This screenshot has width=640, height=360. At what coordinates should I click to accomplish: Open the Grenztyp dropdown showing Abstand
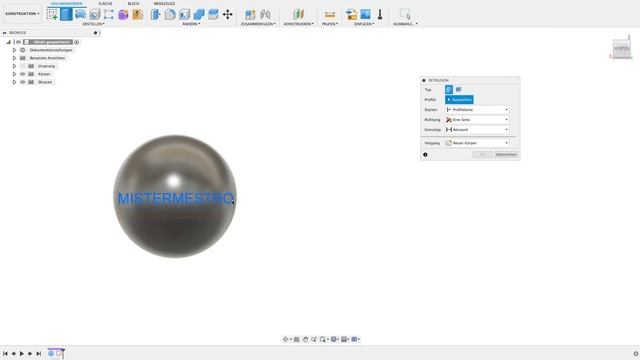pos(477,129)
